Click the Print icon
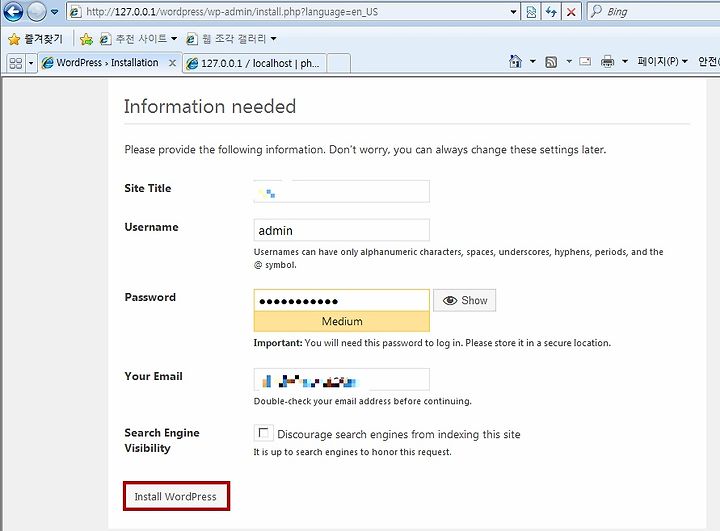720x531 pixels. (x=608, y=61)
